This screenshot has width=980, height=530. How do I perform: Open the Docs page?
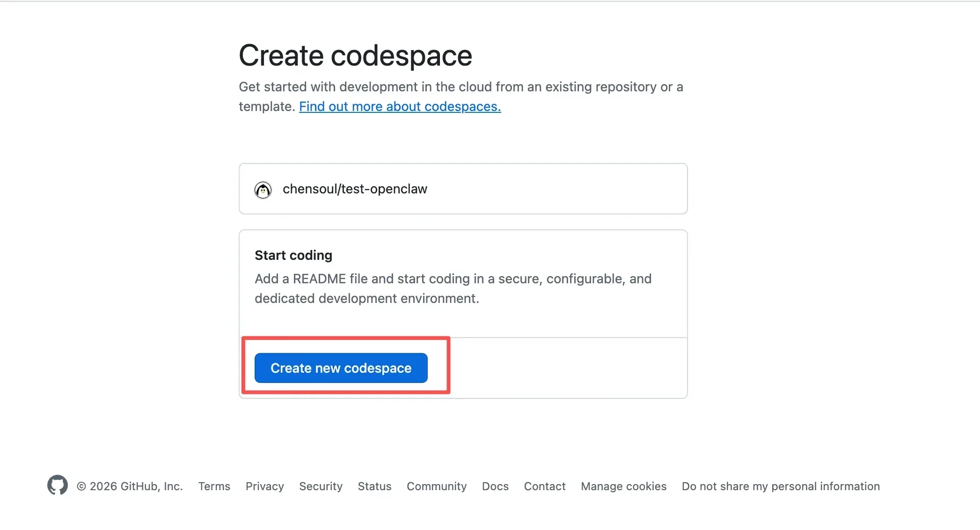click(495, 486)
